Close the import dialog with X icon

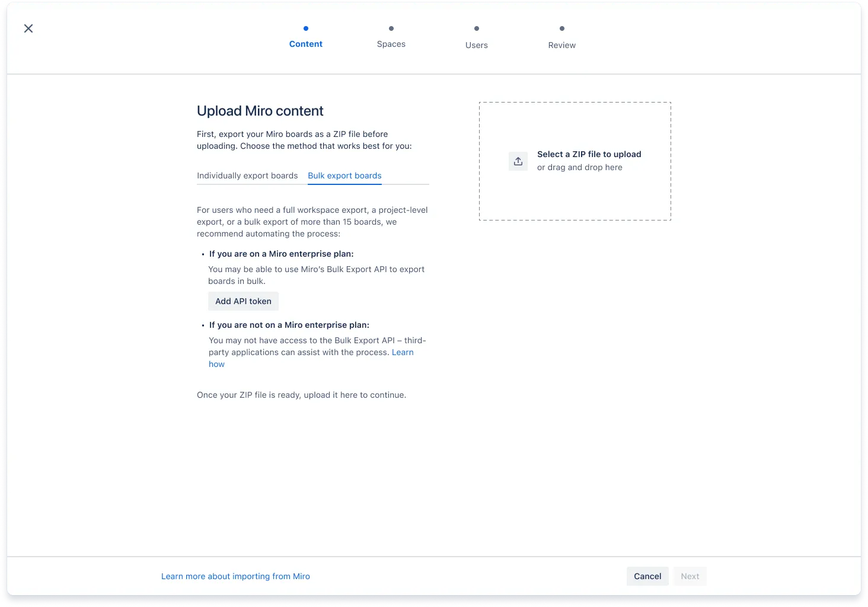click(x=28, y=28)
